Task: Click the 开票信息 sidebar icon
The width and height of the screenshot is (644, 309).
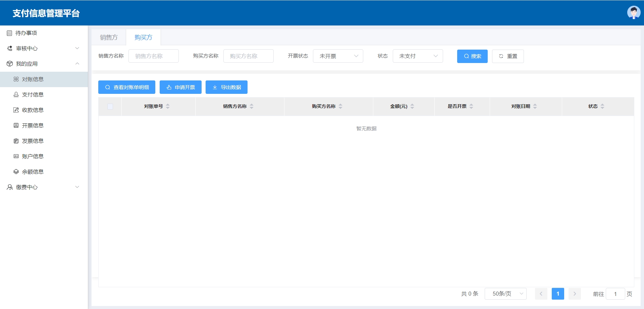Action: pos(16,125)
